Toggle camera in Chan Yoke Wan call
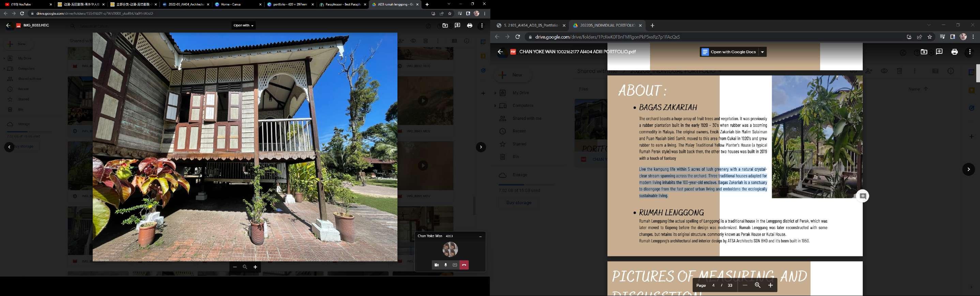The image size is (980, 296). click(436, 265)
